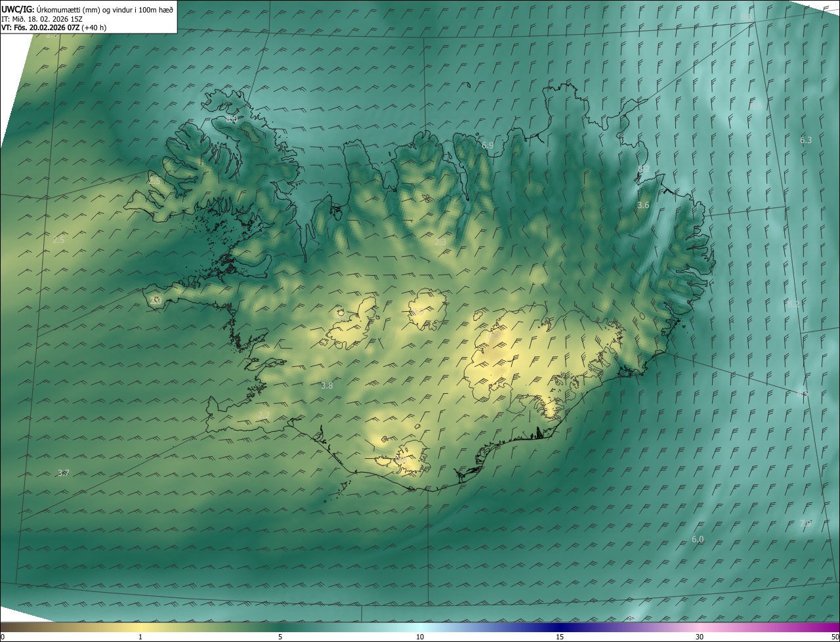840x642 pixels.
Task: Click the title 'Úrkomumætti (mm) og vindur í 100m hæð'
Action: tap(105, 9)
